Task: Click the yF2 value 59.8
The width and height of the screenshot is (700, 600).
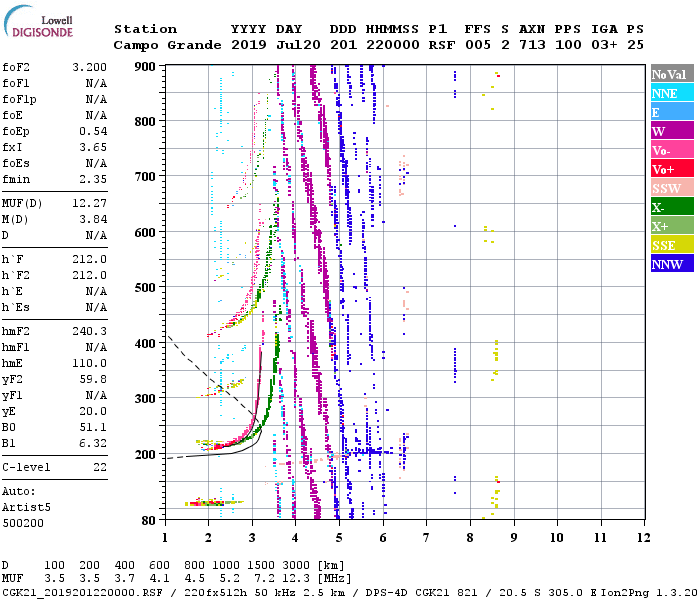Action: coord(93,379)
